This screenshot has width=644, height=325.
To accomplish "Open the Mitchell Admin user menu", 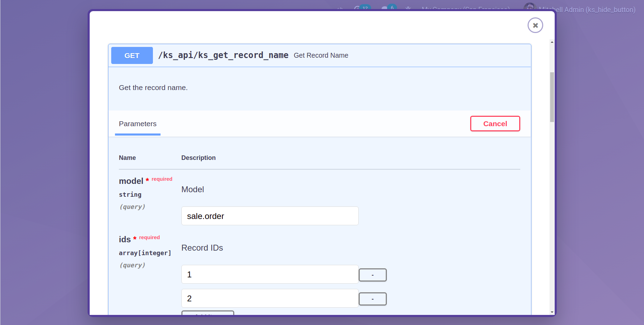I will 587,10.
